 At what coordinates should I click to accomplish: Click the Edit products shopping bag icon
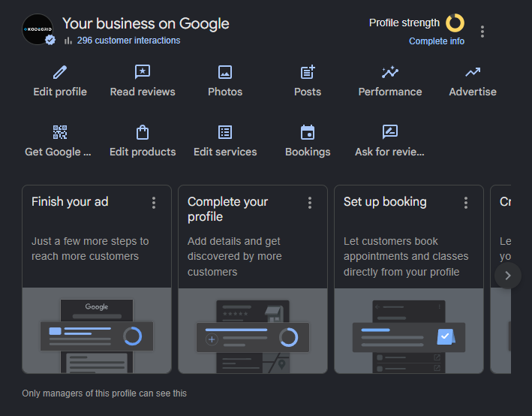coord(143,132)
